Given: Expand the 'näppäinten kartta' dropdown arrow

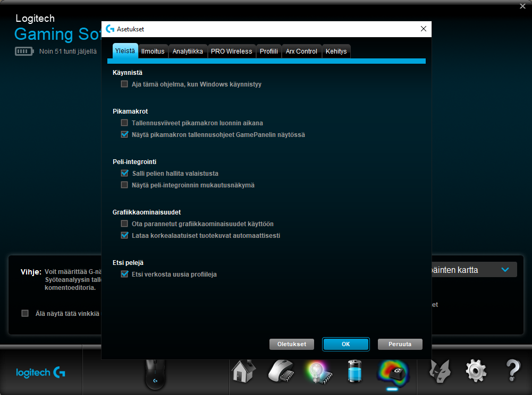Looking at the screenshot, I should point(505,270).
